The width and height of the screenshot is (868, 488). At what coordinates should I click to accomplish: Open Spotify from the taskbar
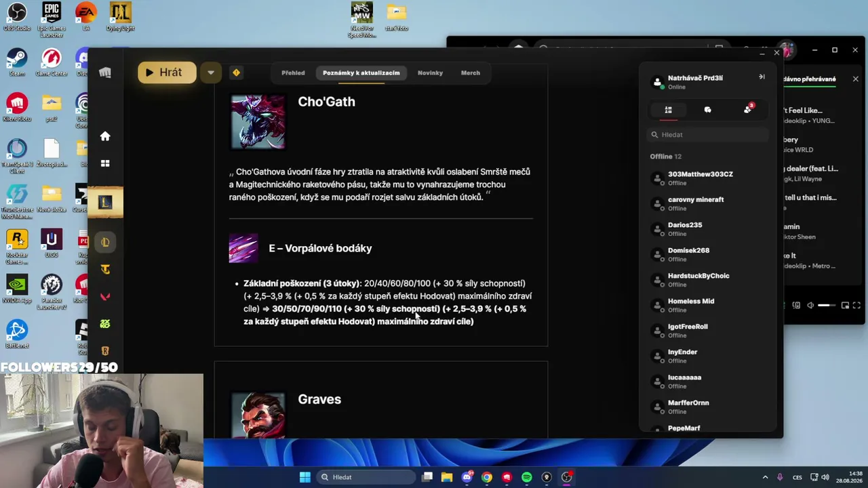[527, 477]
